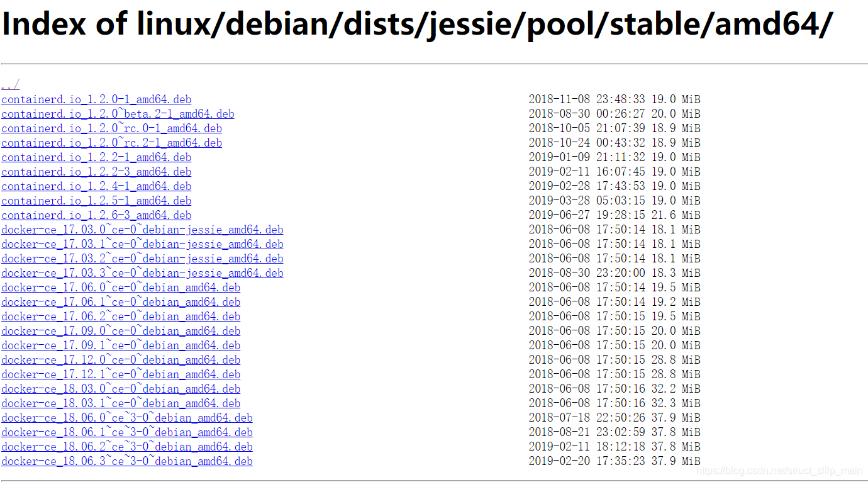868x482 pixels.
Task: Click docker-ce_18.06.3~ce~3-0~debian_amd64.deb link
Action: click(127, 461)
